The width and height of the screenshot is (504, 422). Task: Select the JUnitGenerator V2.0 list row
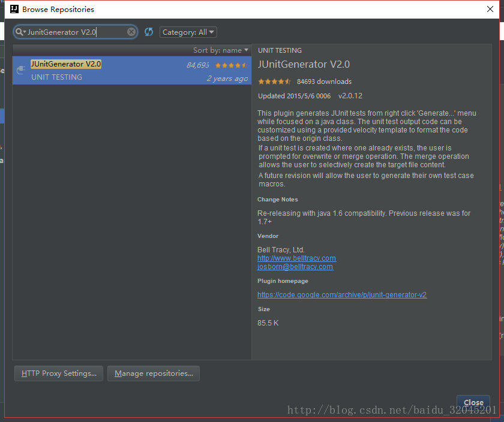click(132, 70)
